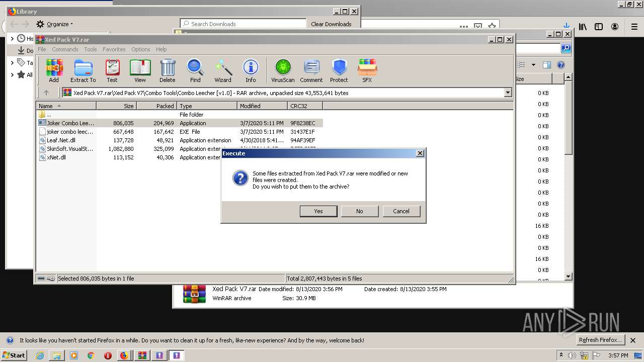
Task: Click the WinRAR taskbar button
Action: pyautogui.click(x=142, y=355)
